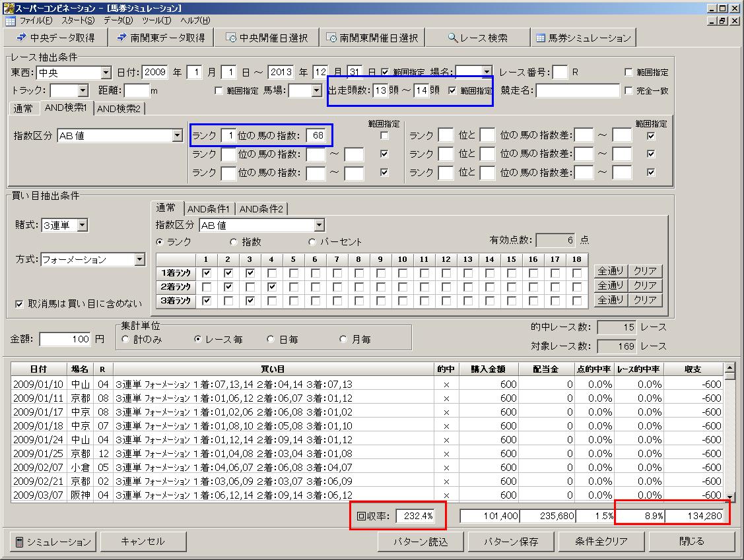
Task: Click the 買い目 column header
Action: (273, 369)
